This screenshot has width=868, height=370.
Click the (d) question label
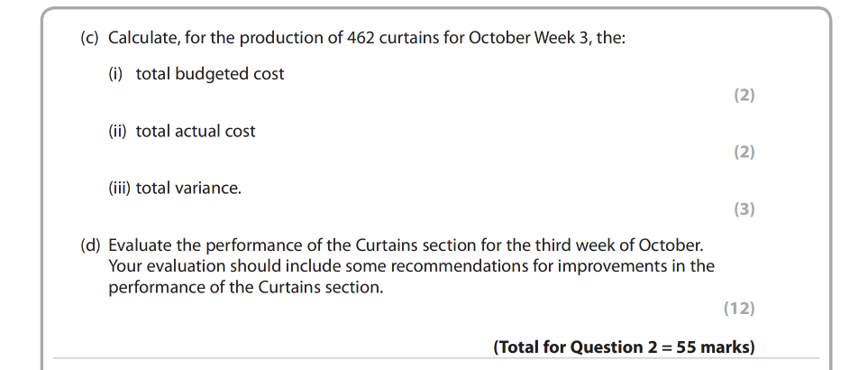(91, 245)
